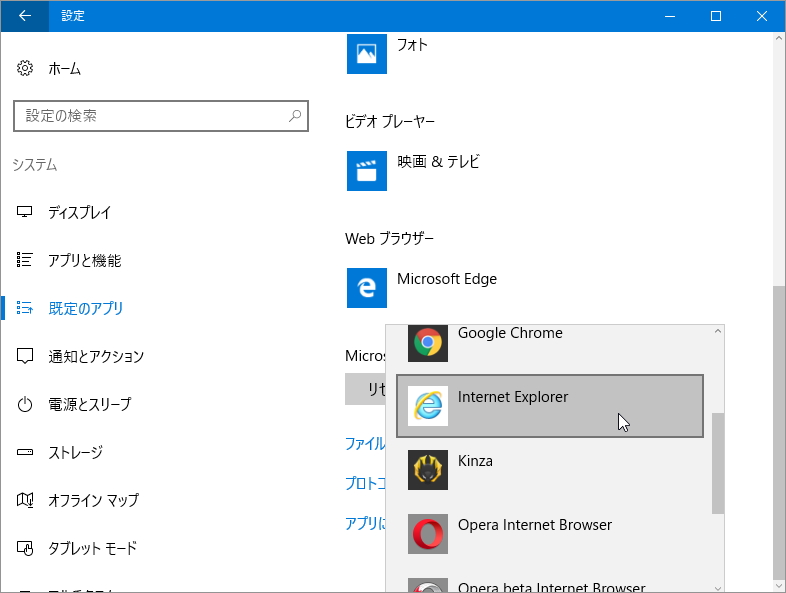Click the Photos app icon
This screenshot has height=593, width=786.
(366, 54)
